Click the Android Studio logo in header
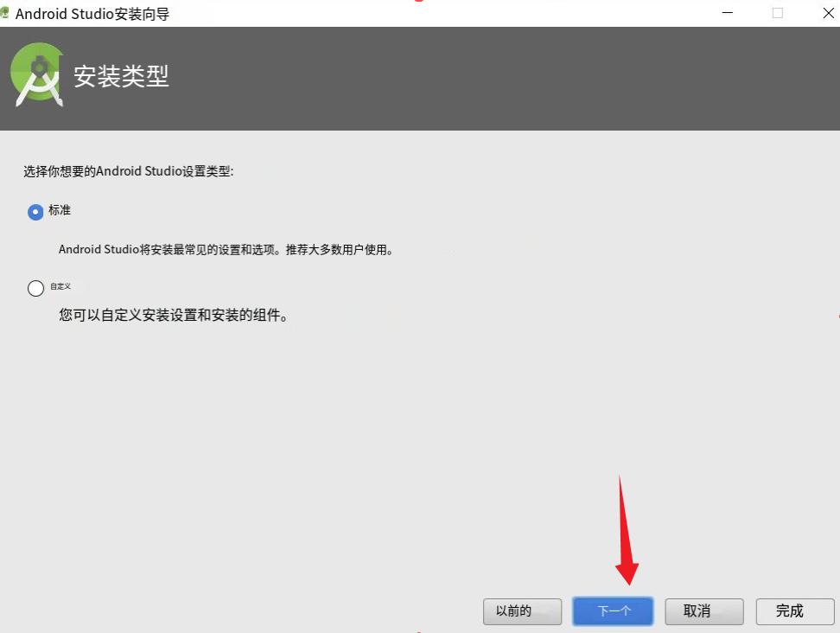840x633 pixels. click(x=37, y=74)
